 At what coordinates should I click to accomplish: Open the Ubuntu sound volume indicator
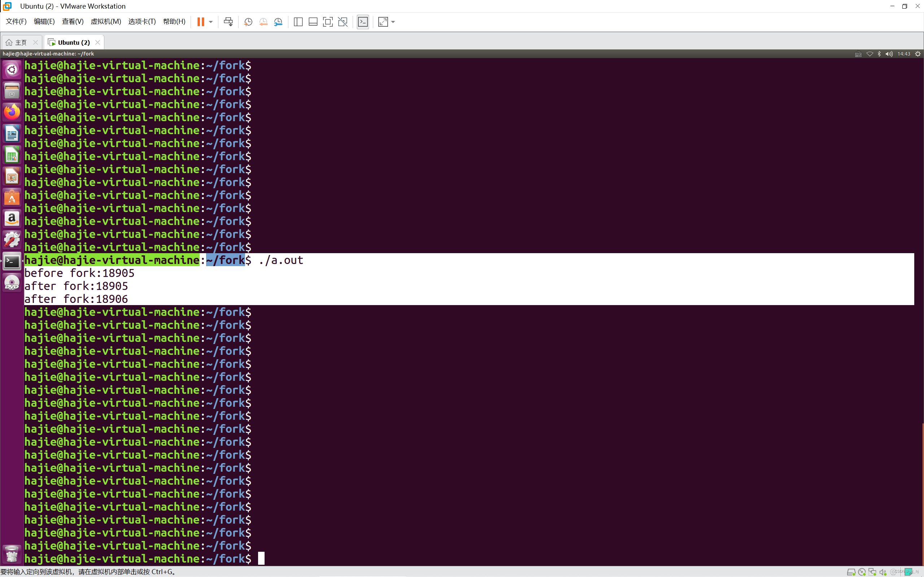889,54
